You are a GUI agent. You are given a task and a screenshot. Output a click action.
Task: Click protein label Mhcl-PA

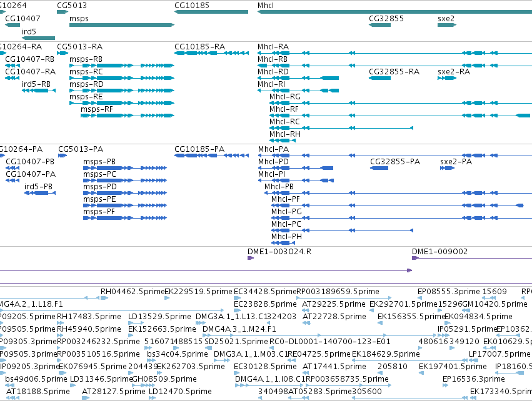(x=273, y=149)
